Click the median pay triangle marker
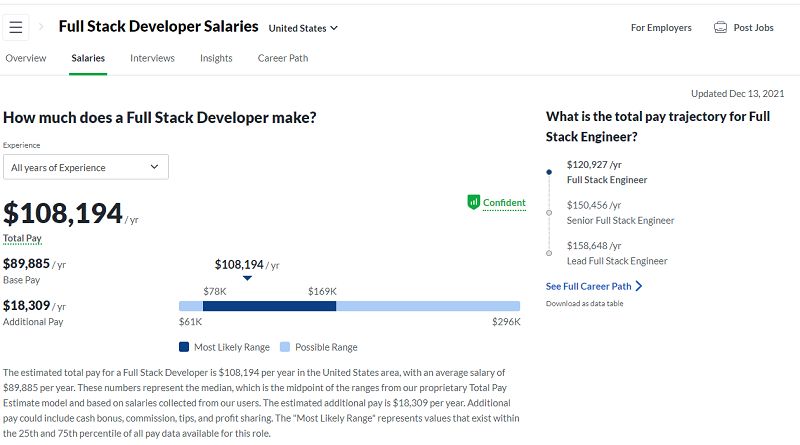800x445 pixels. pos(247,279)
